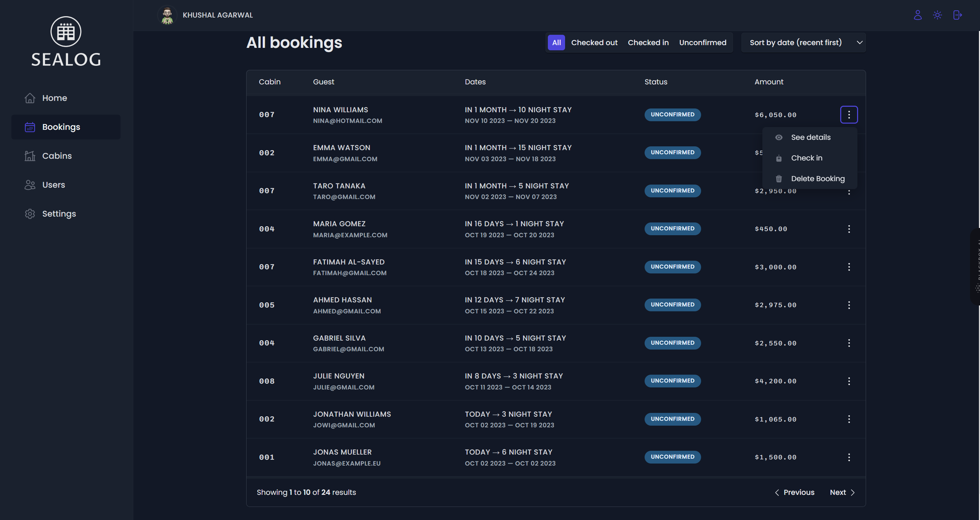Choose See details from the open menu
The image size is (980, 520).
point(810,137)
